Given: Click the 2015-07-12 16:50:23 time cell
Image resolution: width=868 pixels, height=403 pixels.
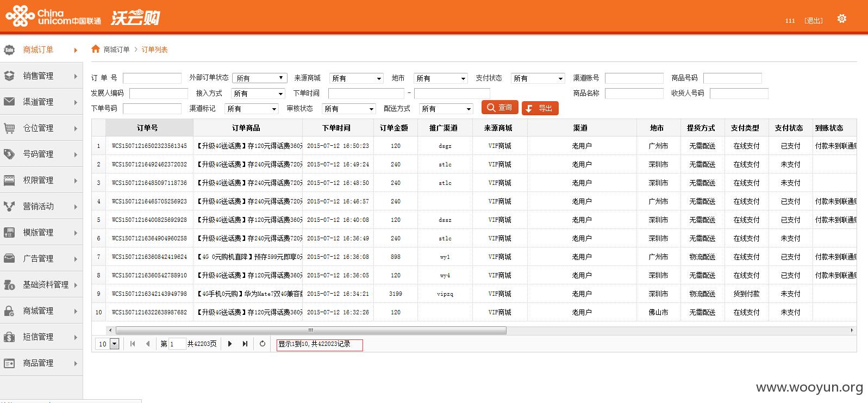Looking at the screenshot, I should pos(338,146).
